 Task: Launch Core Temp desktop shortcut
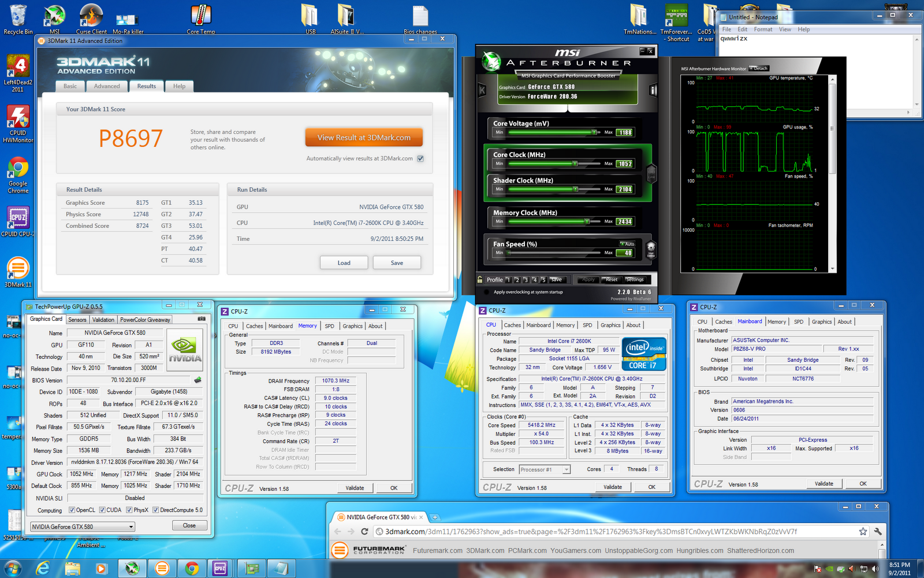click(200, 18)
